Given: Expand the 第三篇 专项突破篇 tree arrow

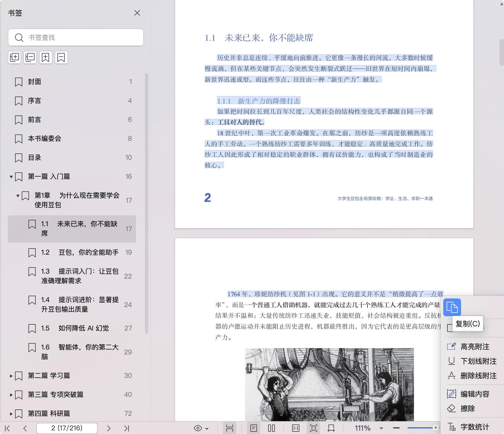Looking at the screenshot, I should [11, 395].
